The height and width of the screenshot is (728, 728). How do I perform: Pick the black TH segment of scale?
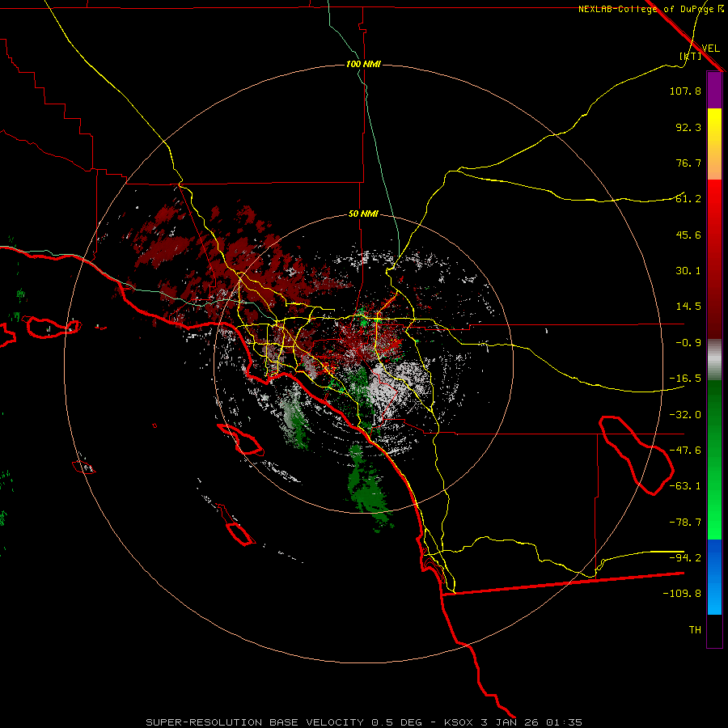click(714, 631)
